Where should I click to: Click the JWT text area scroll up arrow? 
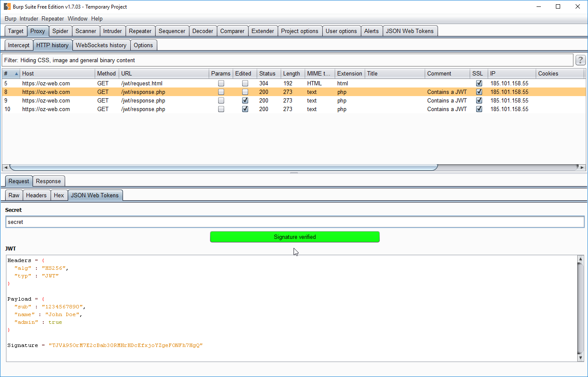coord(581,259)
